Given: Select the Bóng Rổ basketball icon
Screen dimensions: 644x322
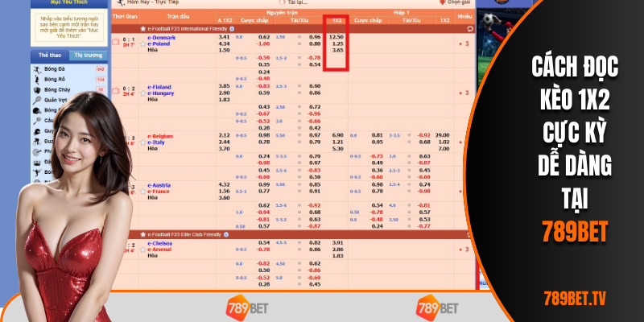Looking at the screenshot, I should [x=37, y=79].
